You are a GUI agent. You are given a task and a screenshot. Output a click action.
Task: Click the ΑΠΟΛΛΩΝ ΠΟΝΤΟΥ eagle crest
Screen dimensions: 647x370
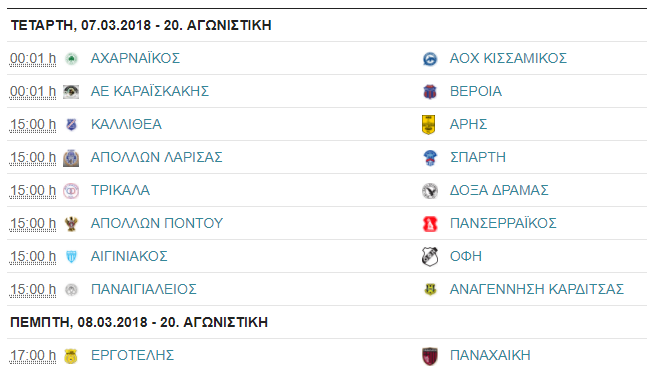tap(71, 224)
